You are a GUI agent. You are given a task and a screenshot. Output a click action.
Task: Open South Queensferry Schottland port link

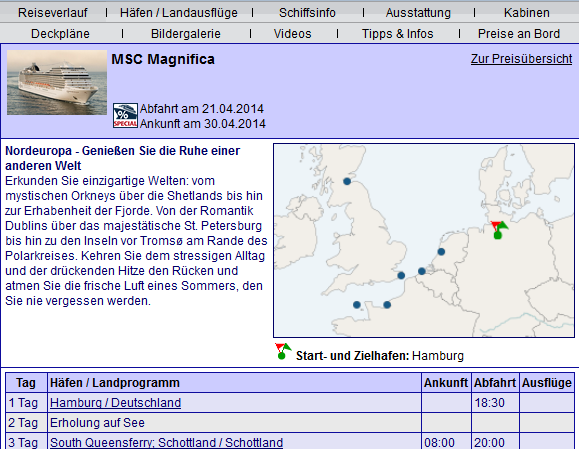167,442
